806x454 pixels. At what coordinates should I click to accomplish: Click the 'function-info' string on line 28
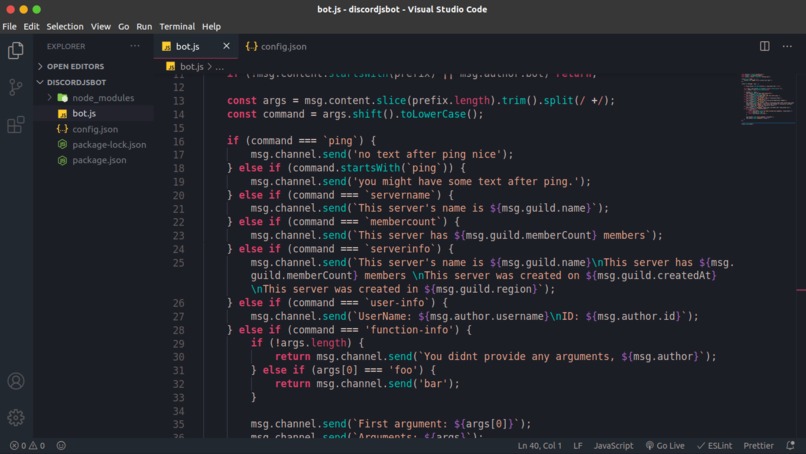coord(409,330)
